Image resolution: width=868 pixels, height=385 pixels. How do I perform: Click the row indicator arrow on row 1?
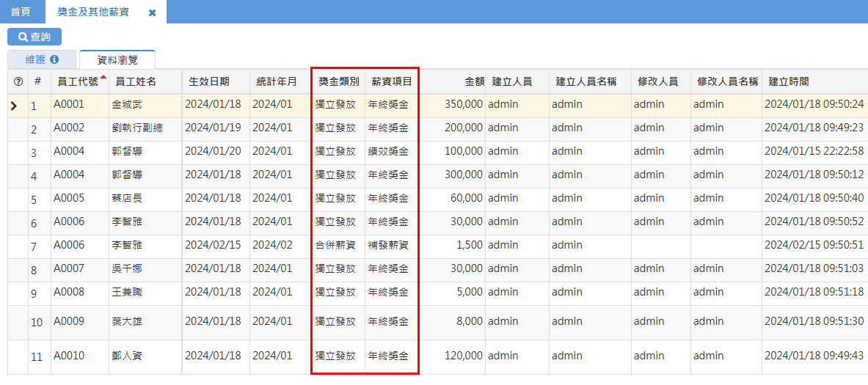(14, 106)
